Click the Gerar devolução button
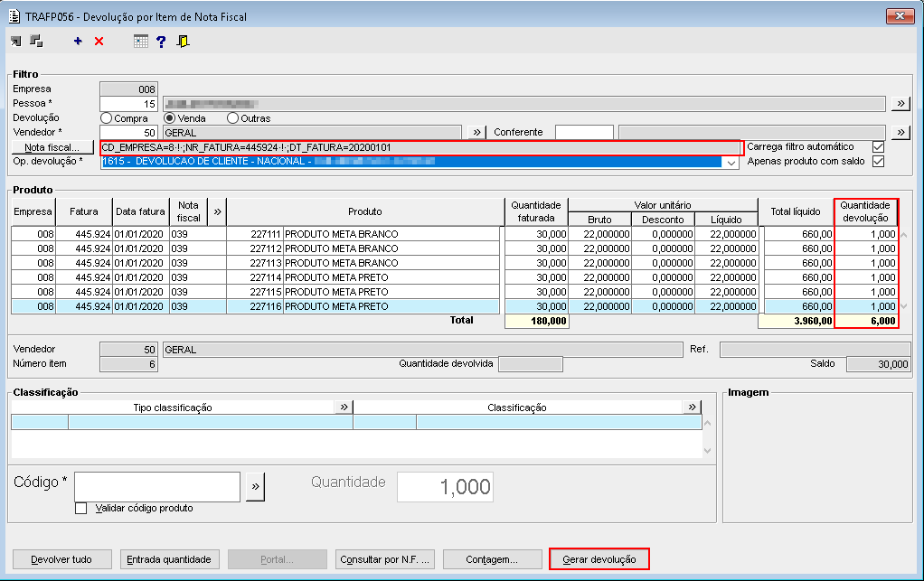Image resolution: width=924 pixels, height=581 pixels. pos(599,559)
